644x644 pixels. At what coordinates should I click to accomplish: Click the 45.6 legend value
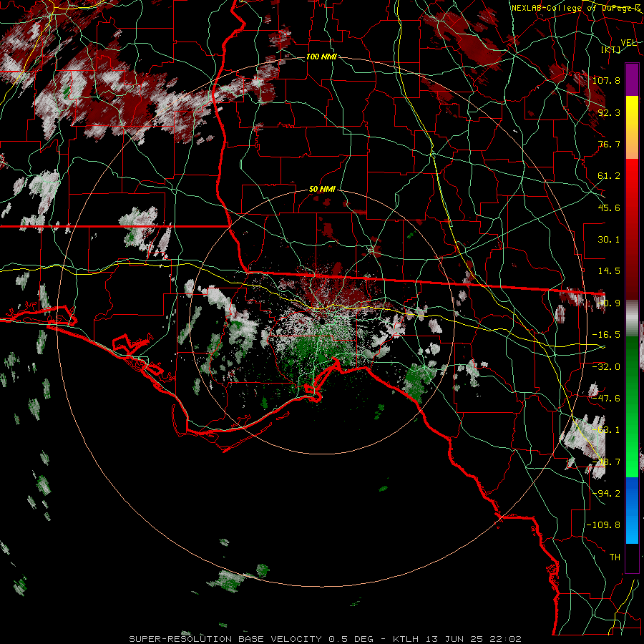[609, 208]
